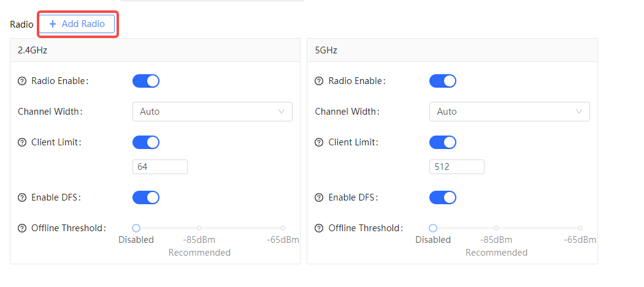Click help icon next to 2.4GHz Radio Enable
644x287 pixels.
tap(23, 81)
